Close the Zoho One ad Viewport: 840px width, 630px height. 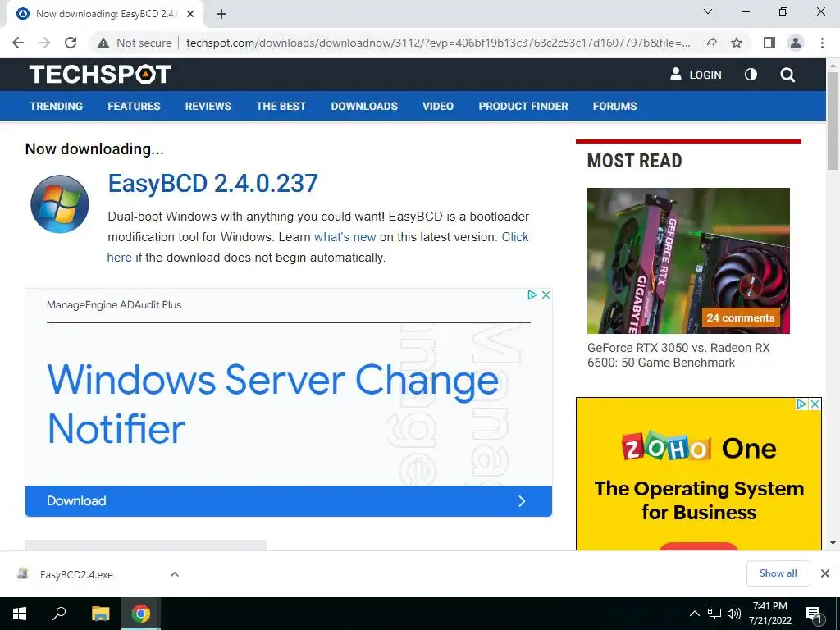pyautogui.click(x=815, y=404)
